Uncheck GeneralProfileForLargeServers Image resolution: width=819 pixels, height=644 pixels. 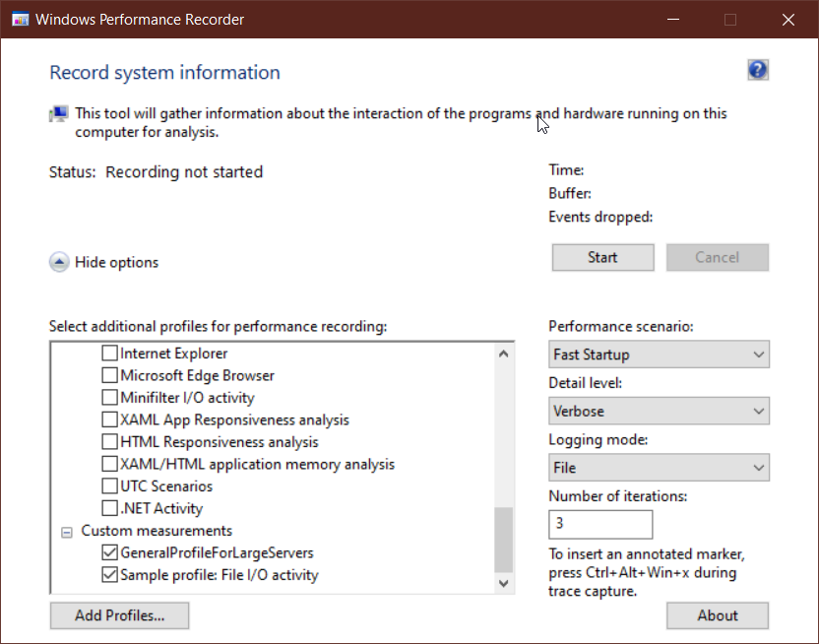click(x=109, y=552)
